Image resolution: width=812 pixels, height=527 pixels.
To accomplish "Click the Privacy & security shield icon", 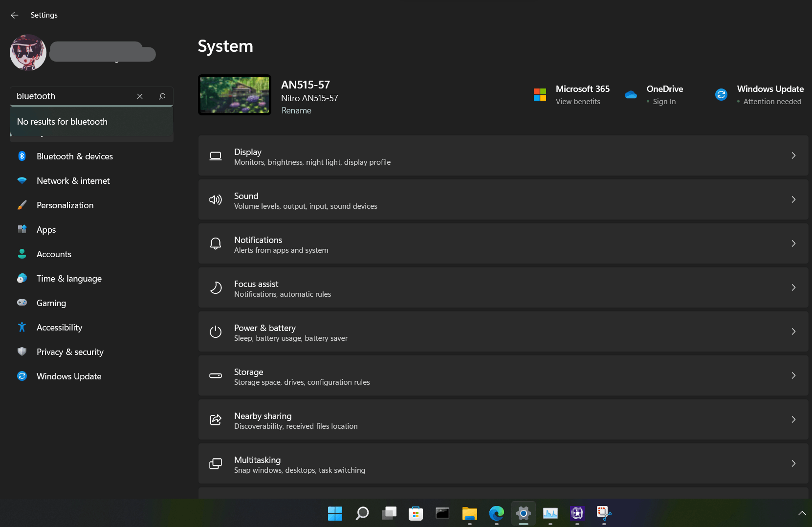I will [22, 351].
